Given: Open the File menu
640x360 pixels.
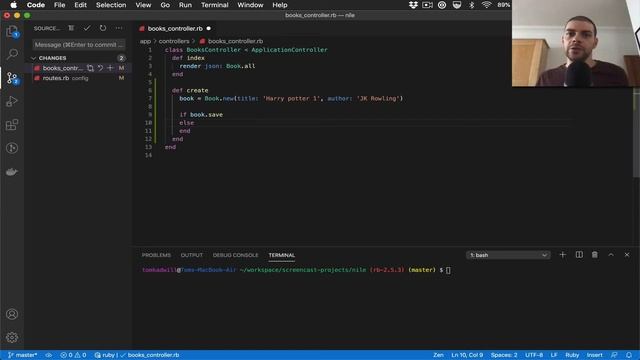Looking at the screenshot, I should (x=60, y=5).
